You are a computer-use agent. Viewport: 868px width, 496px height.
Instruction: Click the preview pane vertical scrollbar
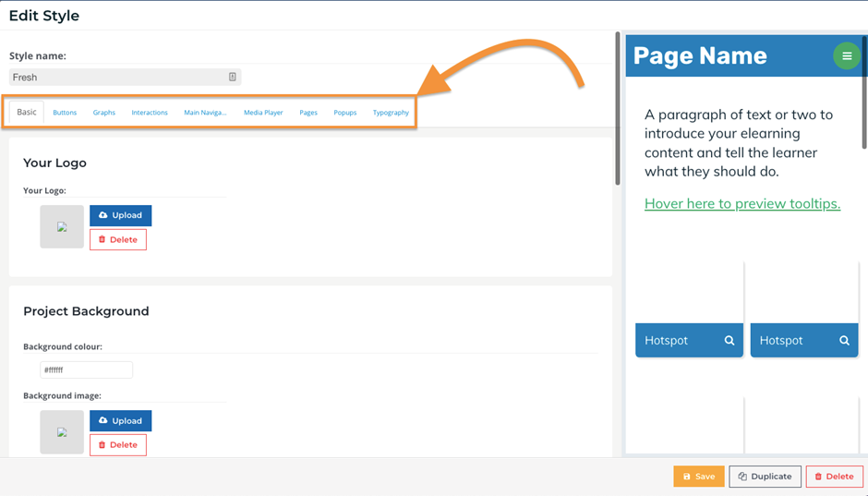click(x=864, y=91)
